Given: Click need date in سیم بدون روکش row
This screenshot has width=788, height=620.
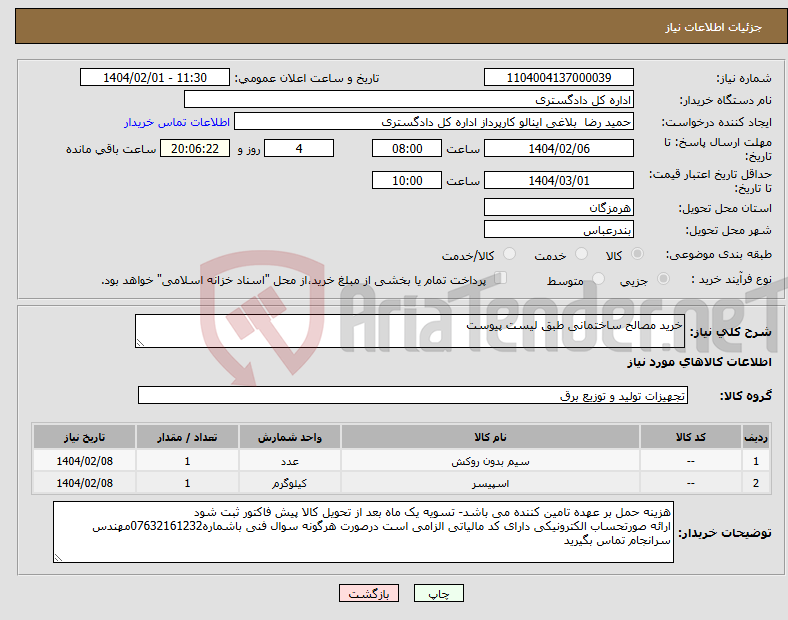Looking at the screenshot, I should 84,461.
